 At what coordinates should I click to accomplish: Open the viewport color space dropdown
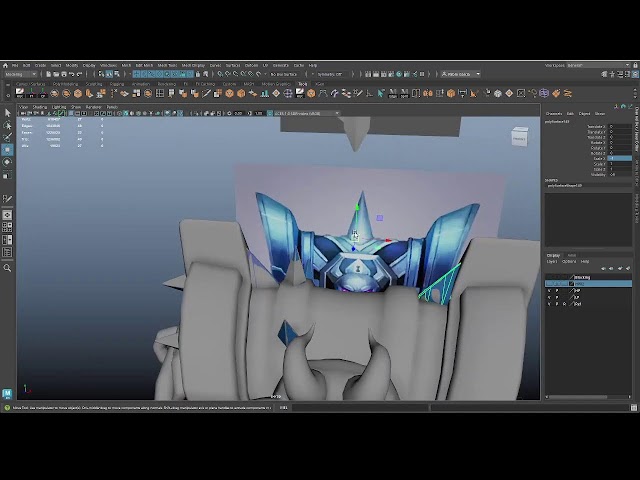[304, 113]
